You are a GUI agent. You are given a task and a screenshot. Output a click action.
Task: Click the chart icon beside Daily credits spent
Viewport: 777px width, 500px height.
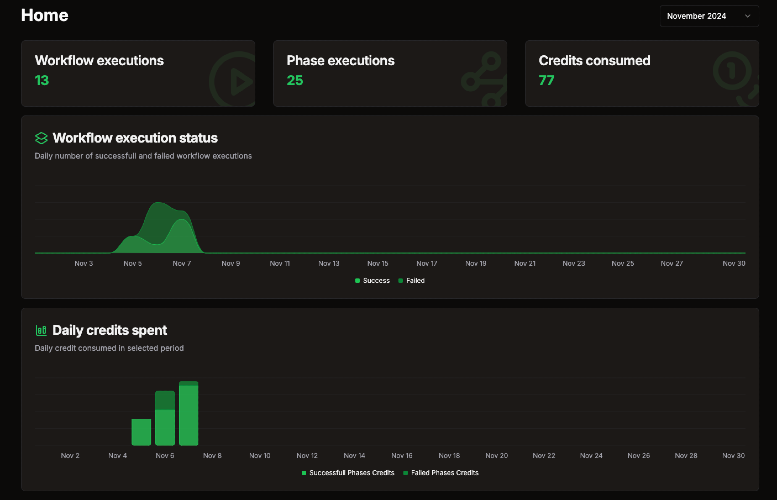point(41,330)
